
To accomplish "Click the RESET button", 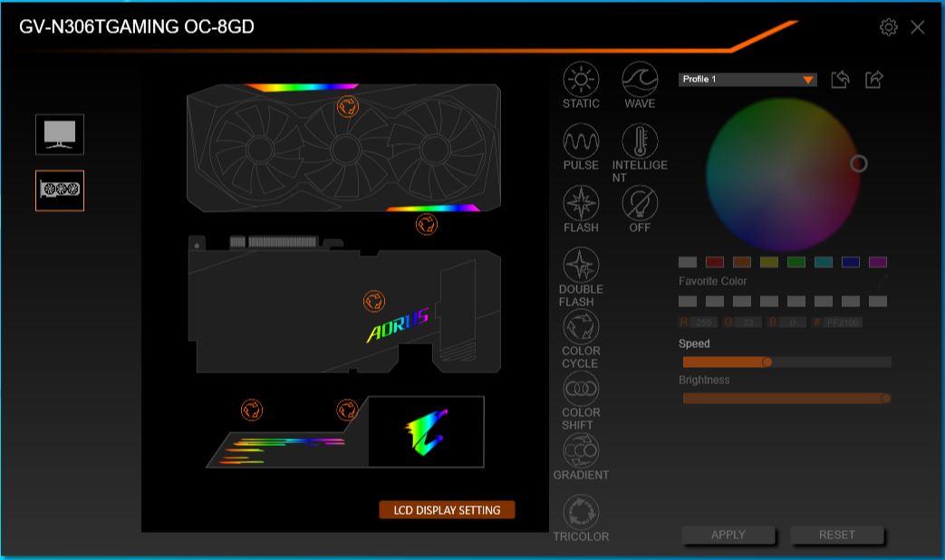I will (836, 535).
